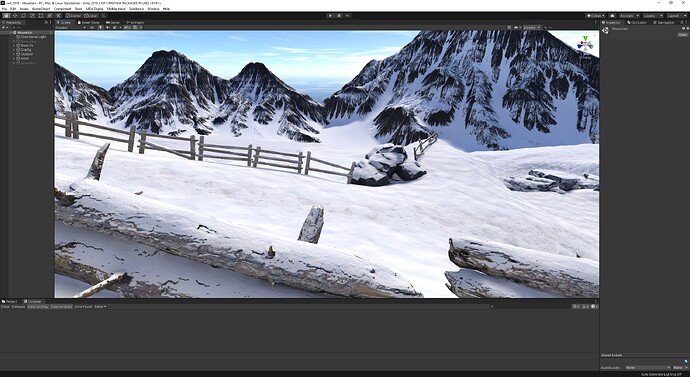The height and width of the screenshot is (377, 690).
Task: Click the Pause button
Action: tap(339, 15)
